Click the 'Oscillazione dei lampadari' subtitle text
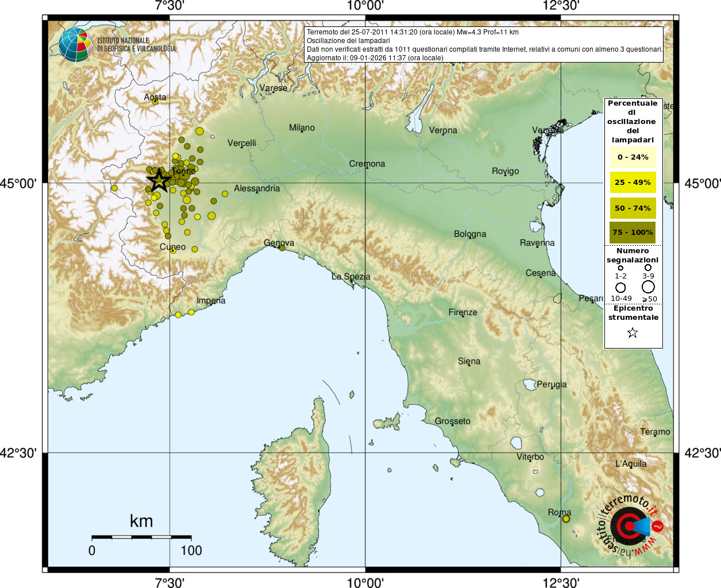This screenshot has width=721, height=588. (348, 41)
